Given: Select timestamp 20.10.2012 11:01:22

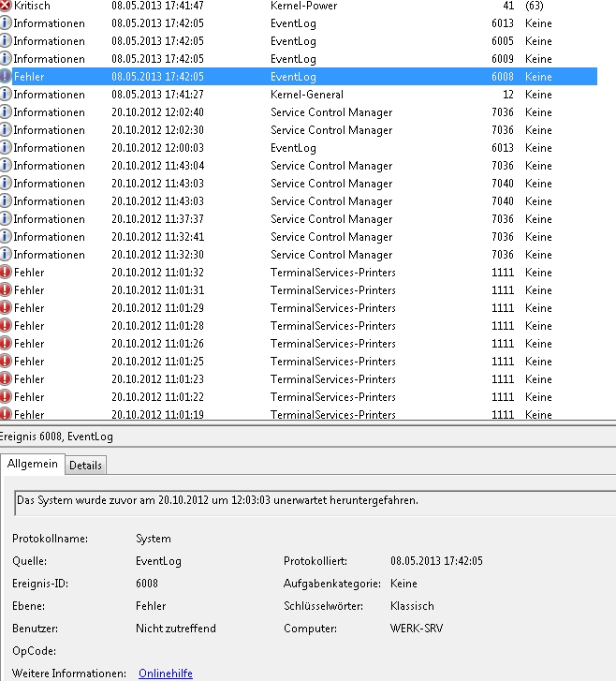Looking at the screenshot, I should (x=157, y=397).
